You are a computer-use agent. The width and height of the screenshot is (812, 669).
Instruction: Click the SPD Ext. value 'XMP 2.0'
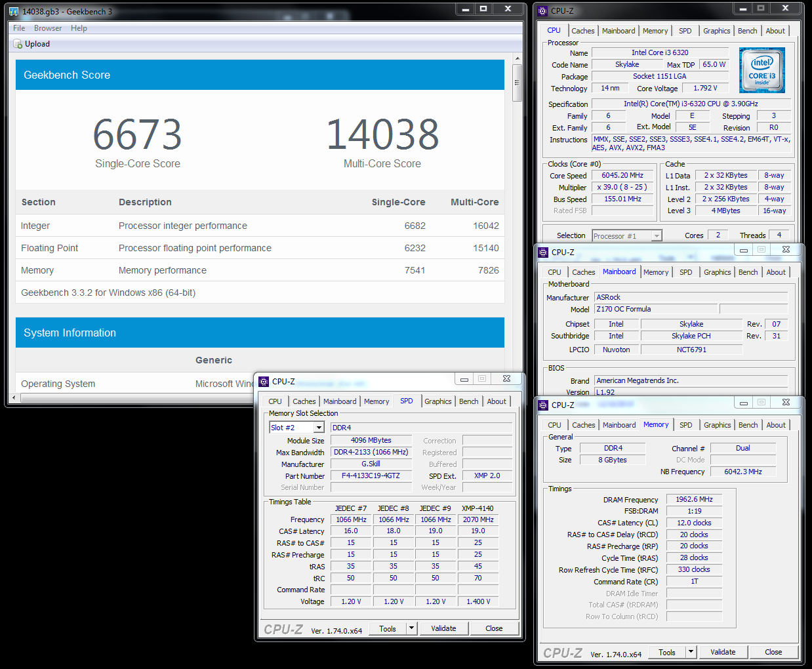pos(487,476)
